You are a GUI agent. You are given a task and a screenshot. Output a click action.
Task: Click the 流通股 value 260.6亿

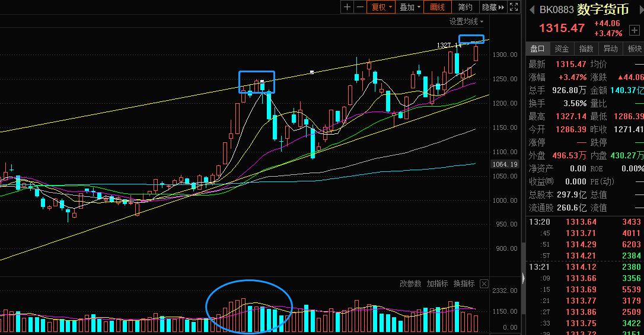[x=572, y=208]
